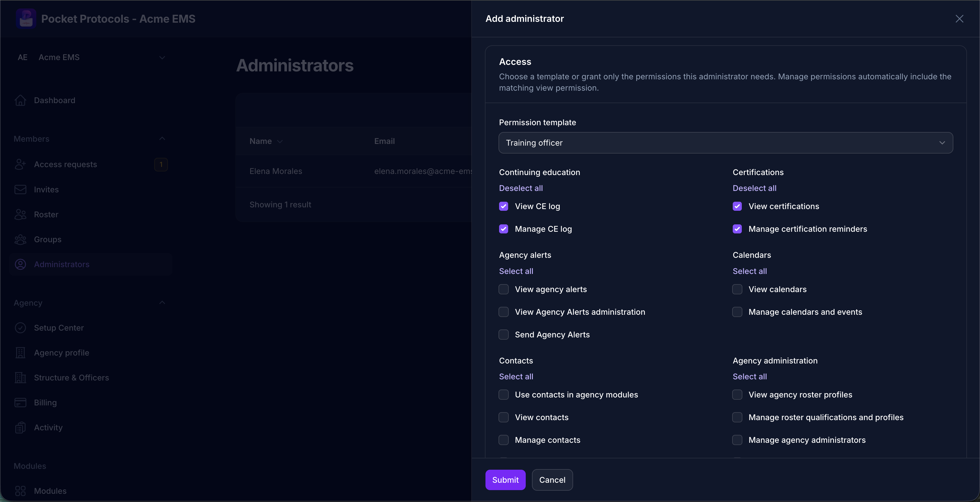The height and width of the screenshot is (502, 980).
Task: Open the Roster page
Action: pos(91,214)
